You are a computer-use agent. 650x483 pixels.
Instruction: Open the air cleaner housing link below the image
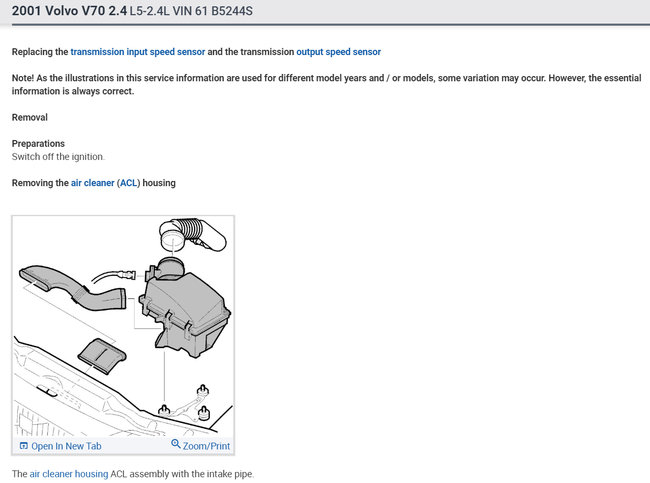pos(69,474)
